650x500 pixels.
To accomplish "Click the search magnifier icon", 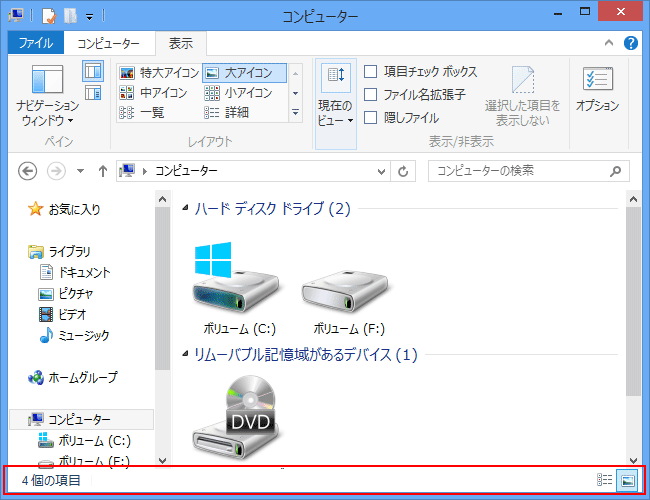I will (616, 171).
